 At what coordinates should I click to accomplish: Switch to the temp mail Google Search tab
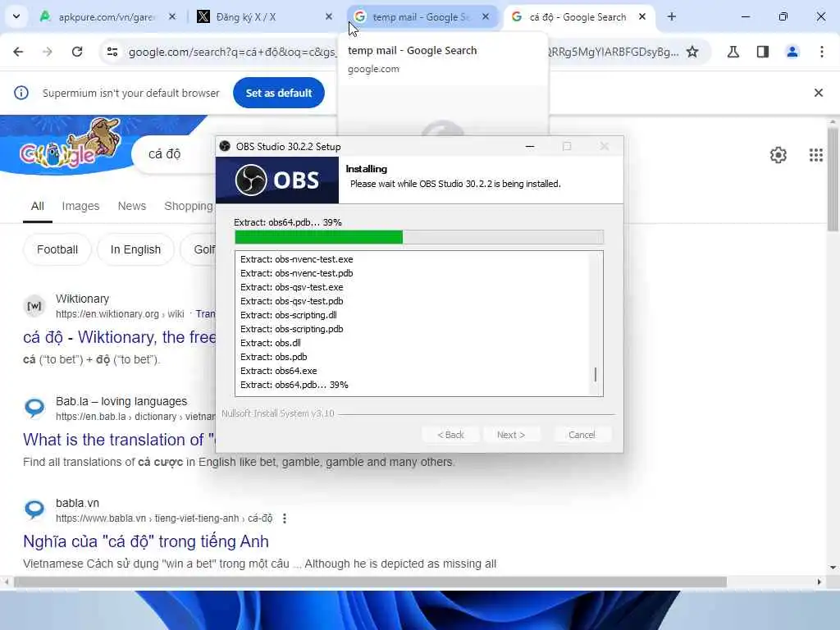(421, 17)
